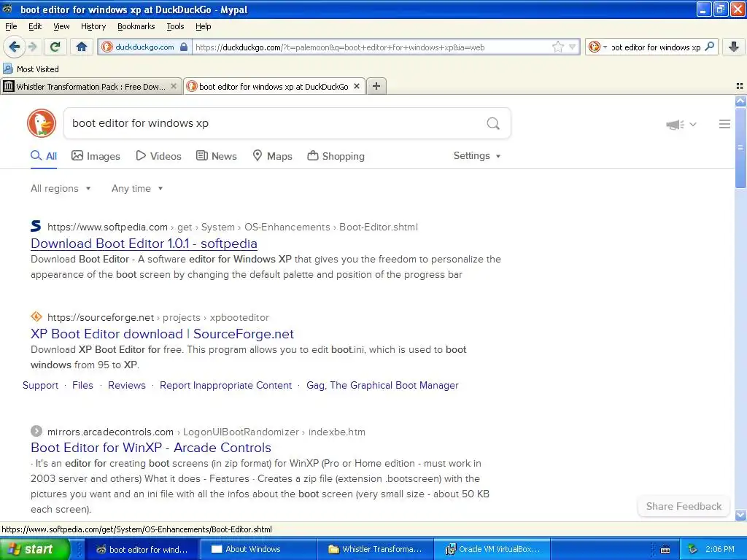Open the History menu
Image resolution: width=747 pixels, height=560 pixels.
pyautogui.click(x=93, y=26)
